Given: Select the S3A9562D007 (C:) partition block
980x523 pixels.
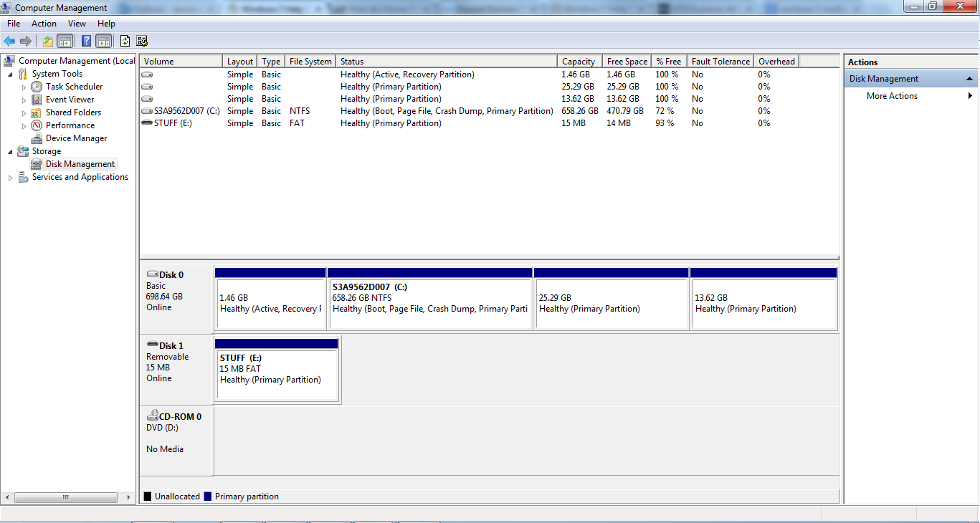Looking at the screenshot, I should [x=430, y=299].
